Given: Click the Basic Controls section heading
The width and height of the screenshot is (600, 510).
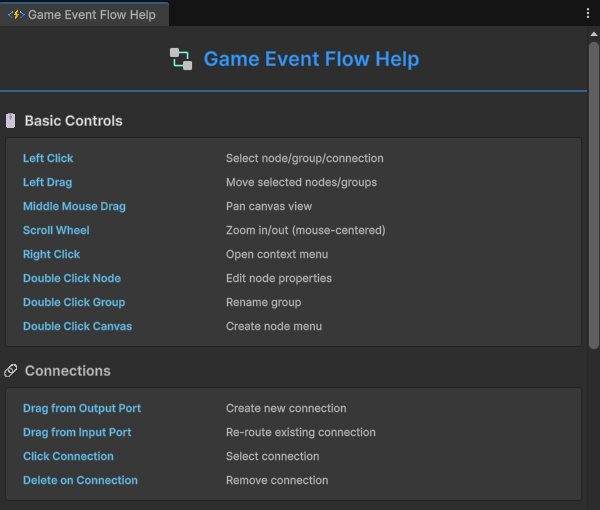Looking at the screenshot, I should point(73,121).
